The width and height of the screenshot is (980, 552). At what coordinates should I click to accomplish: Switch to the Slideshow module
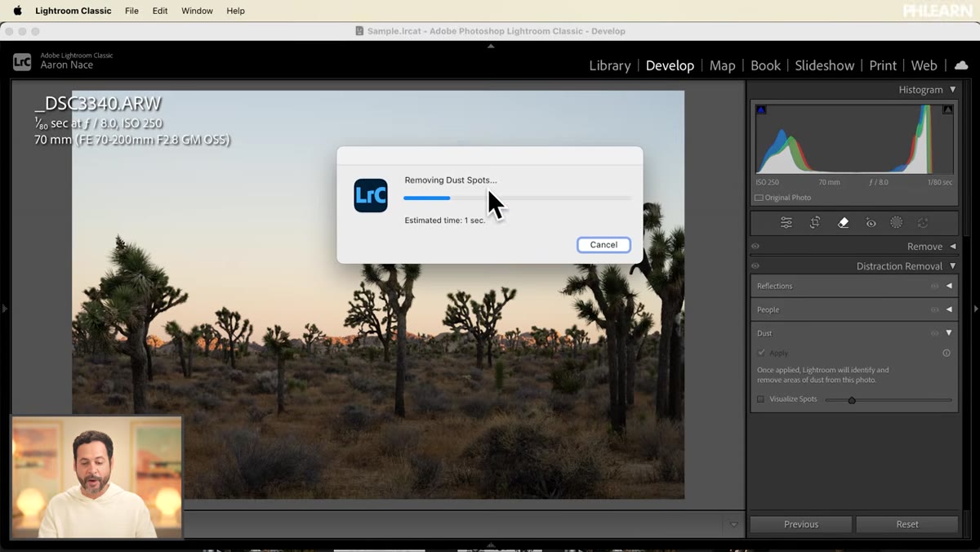(825, 65)
